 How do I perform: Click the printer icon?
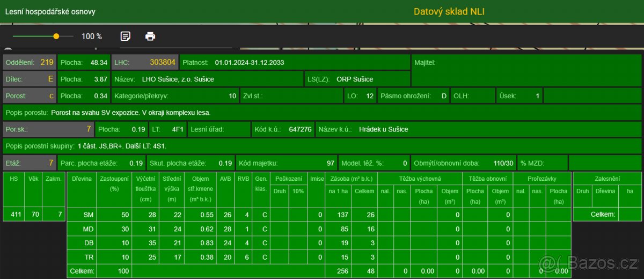pos(150,36)
